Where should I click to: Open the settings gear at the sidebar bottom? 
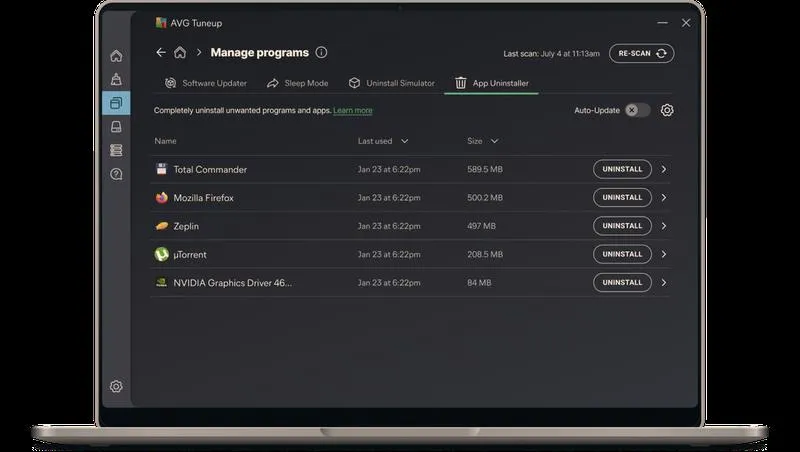[x=116, y=386]
